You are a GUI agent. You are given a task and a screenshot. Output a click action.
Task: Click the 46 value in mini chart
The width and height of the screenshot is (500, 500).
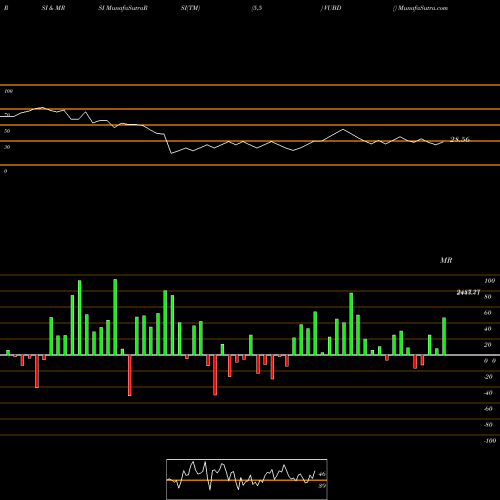click(x=322, y=474)
